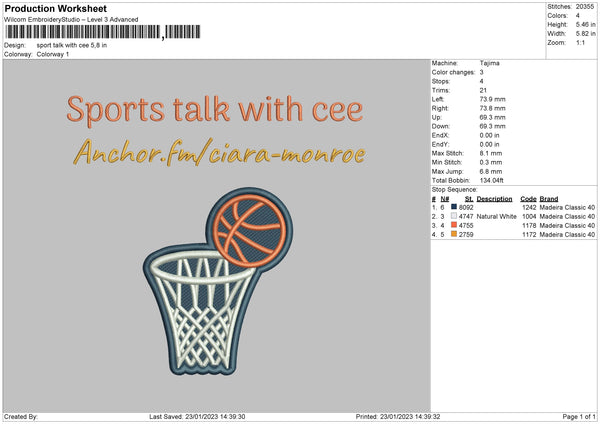The height and width of the screenshot is (424, 600).
Task: Click the EndY value 0.00 in
Action: (489, 144)
